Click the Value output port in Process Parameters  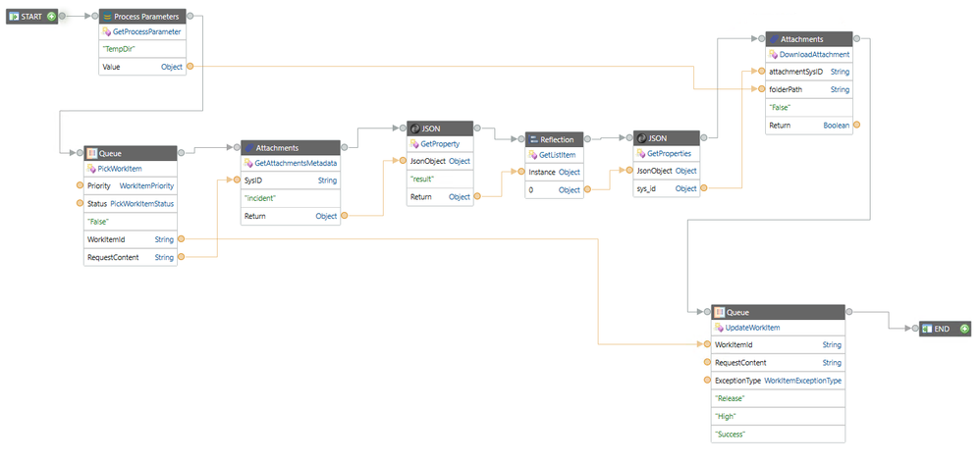191,66
